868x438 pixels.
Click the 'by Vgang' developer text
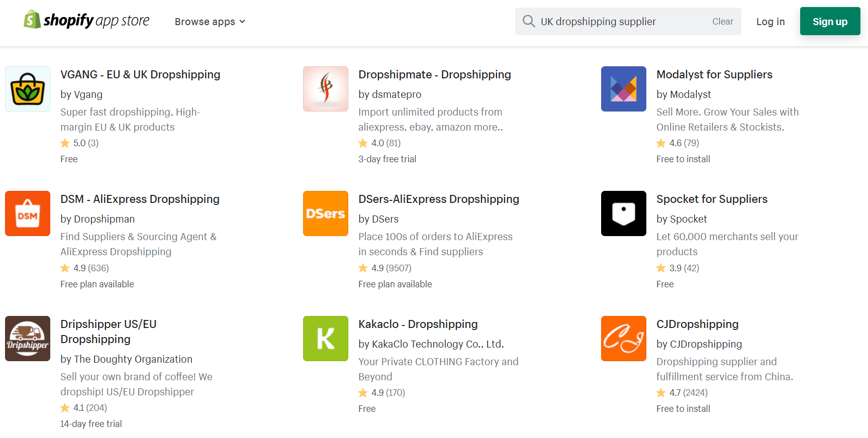pos(81,94)
